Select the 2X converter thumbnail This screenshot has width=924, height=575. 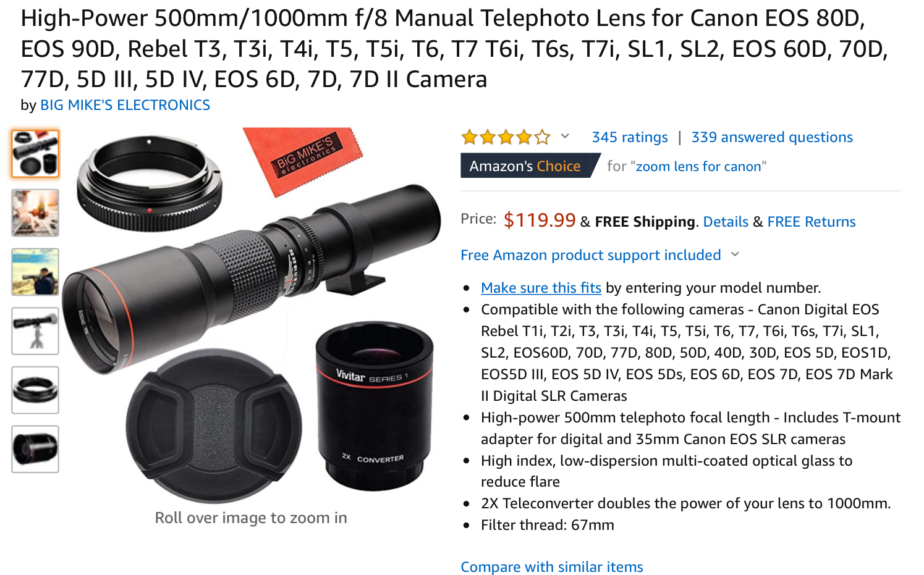[x=35, y=449]
